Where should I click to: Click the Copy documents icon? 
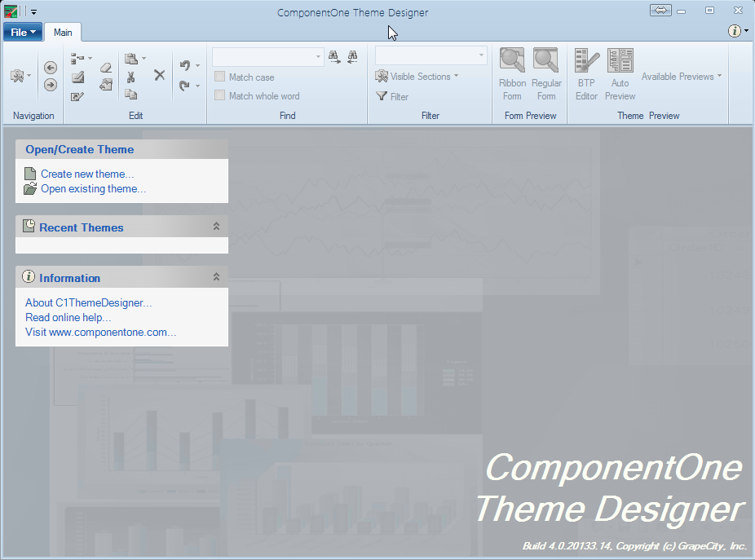(131, 95)
